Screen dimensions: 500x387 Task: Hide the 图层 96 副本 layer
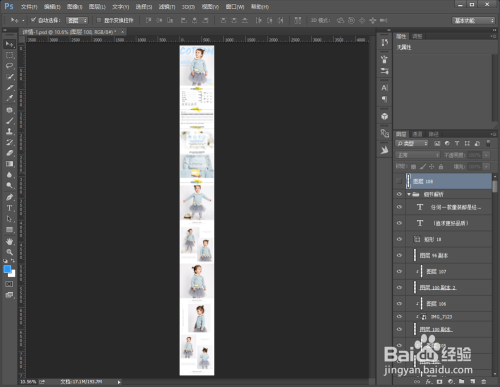pyautogui.click(x=399, y=255)
